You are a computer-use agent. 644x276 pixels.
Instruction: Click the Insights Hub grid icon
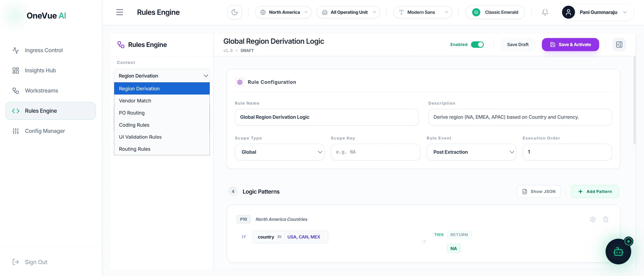tap(16, 71)
